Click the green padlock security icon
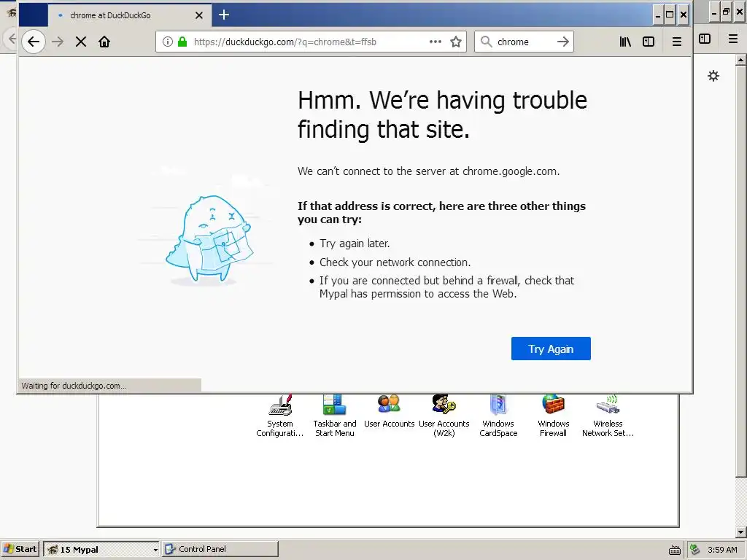 tap(182, 42)
